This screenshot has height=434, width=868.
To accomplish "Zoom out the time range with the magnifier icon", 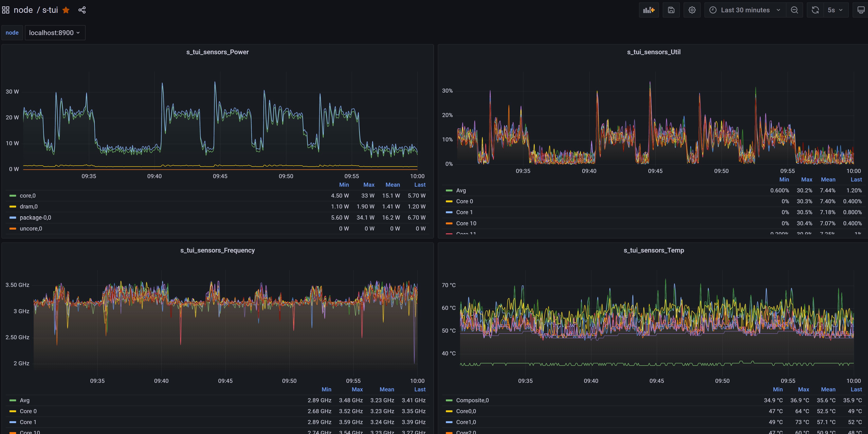I will [795, 10].
